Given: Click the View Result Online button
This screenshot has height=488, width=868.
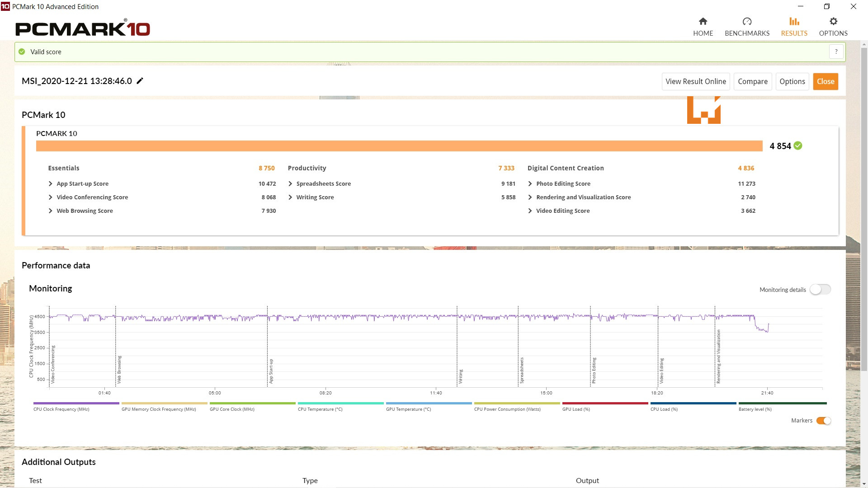Looking at the screenshot, I should point(695,81).
